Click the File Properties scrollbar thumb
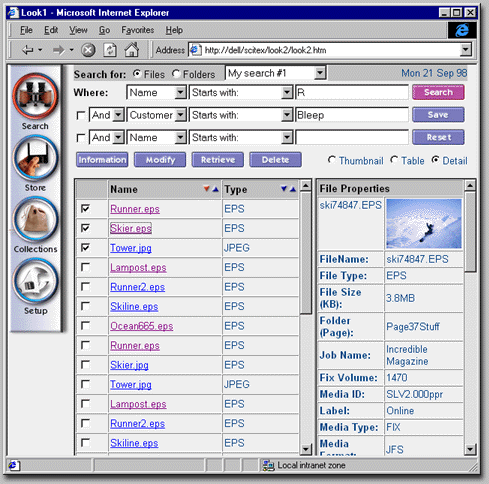Image resolution: width=489 pixels, height=484 pixels. tap(470, 232)
